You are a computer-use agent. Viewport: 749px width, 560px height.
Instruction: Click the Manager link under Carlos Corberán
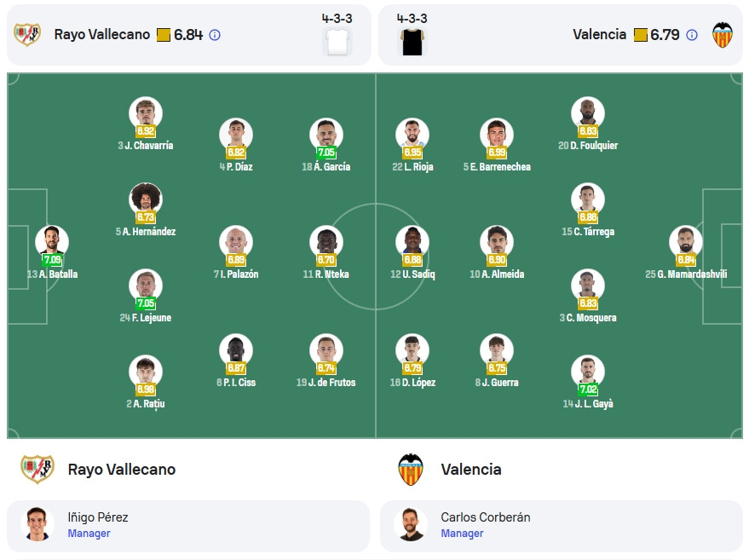coord(462,534)
